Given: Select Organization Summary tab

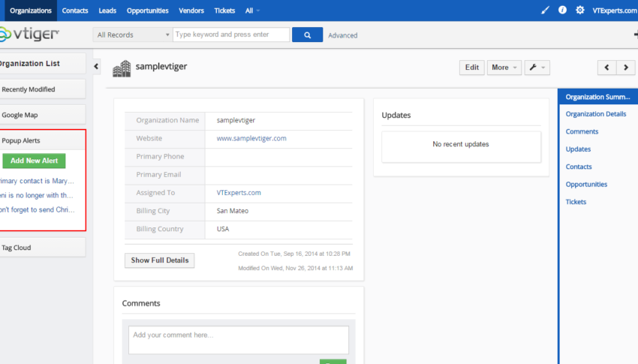Looking at the screenshot, I should (597, 97).
